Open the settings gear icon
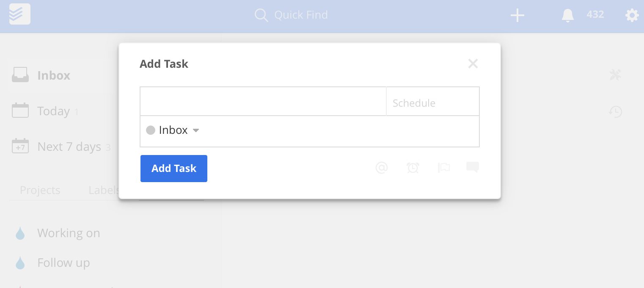Viewport: 644px width, 288px height. [x=632, y=15]
